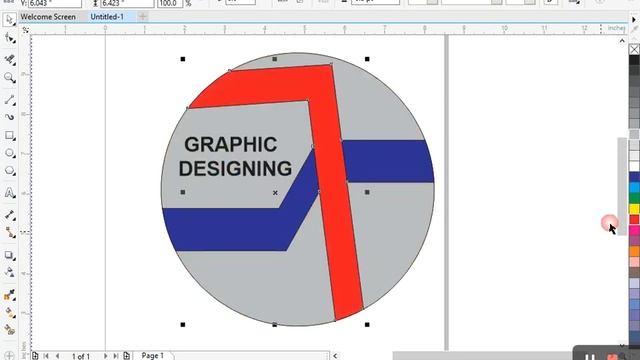The image size is (640, 360).
Task: Activate the Crop tool
Action: [x=9, y=60]
